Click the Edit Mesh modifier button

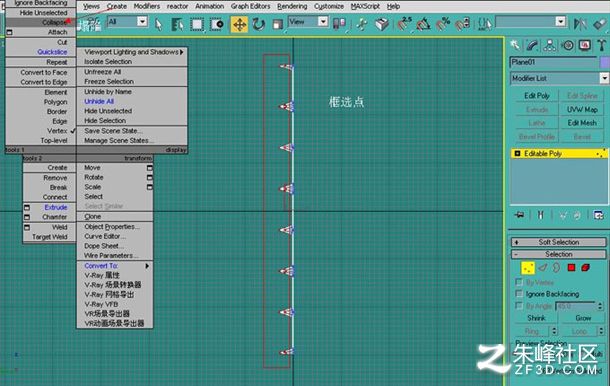[582, 123]
